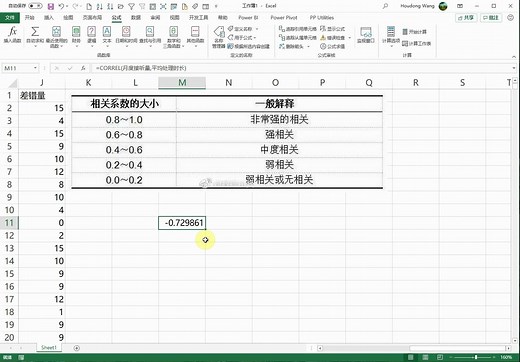Click the search magnifier in title bar
The width and height of the screenshot is (520, 362).
385,6
